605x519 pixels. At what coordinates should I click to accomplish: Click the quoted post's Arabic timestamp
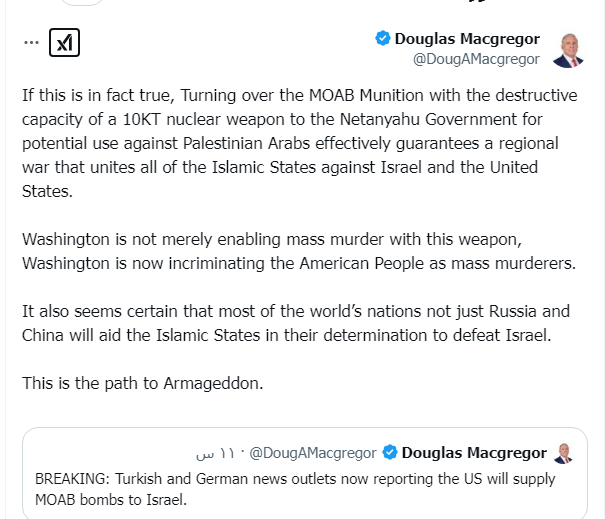[214, 453]
